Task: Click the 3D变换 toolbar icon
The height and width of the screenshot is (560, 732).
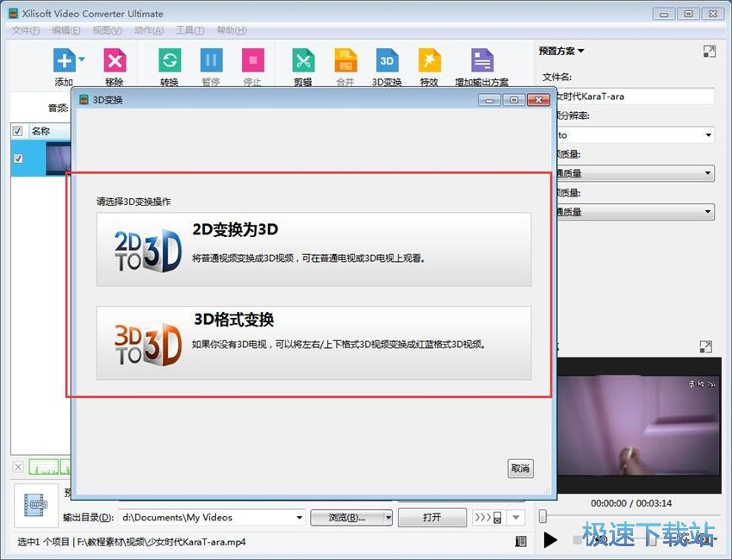Action: pos(387,60)
